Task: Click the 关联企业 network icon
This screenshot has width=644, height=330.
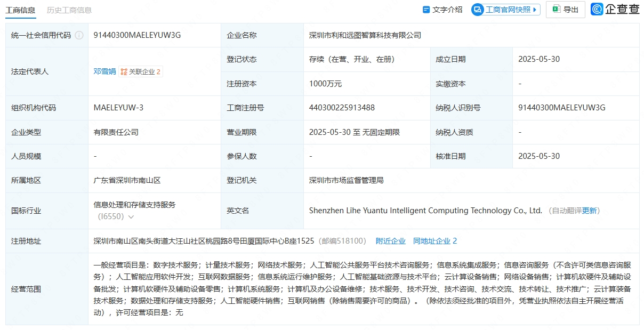Action: coord(124,71)
